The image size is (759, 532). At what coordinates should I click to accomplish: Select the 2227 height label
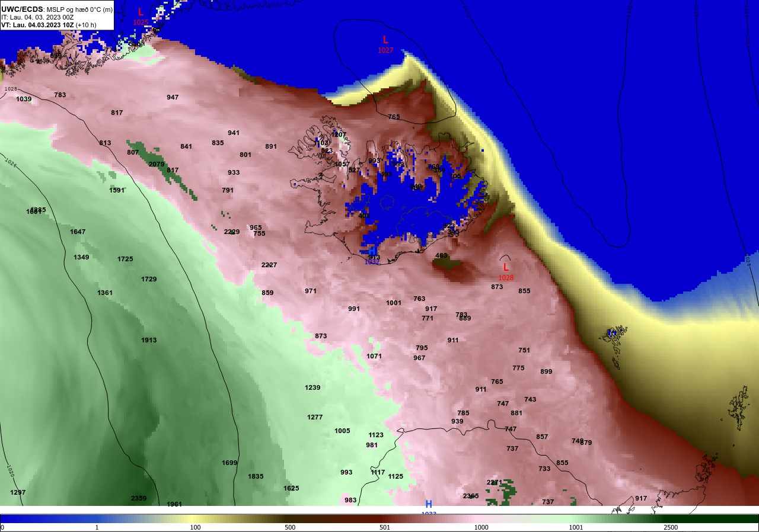pyautogui.click(x=269, y=265)
